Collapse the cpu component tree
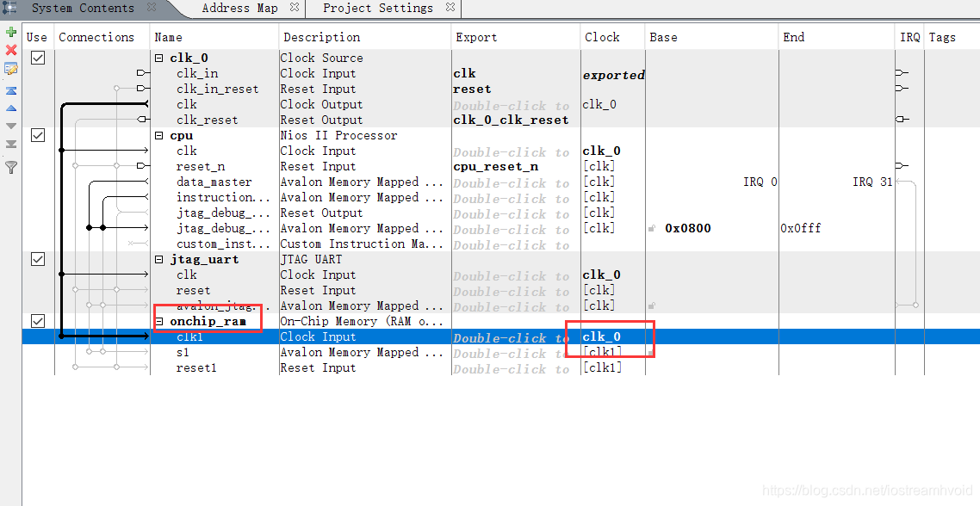980x506 pixels. point(158,136)
